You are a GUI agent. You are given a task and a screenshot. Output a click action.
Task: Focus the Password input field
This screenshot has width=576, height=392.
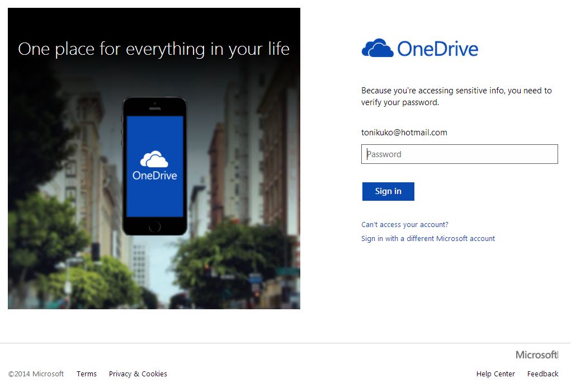459,154
